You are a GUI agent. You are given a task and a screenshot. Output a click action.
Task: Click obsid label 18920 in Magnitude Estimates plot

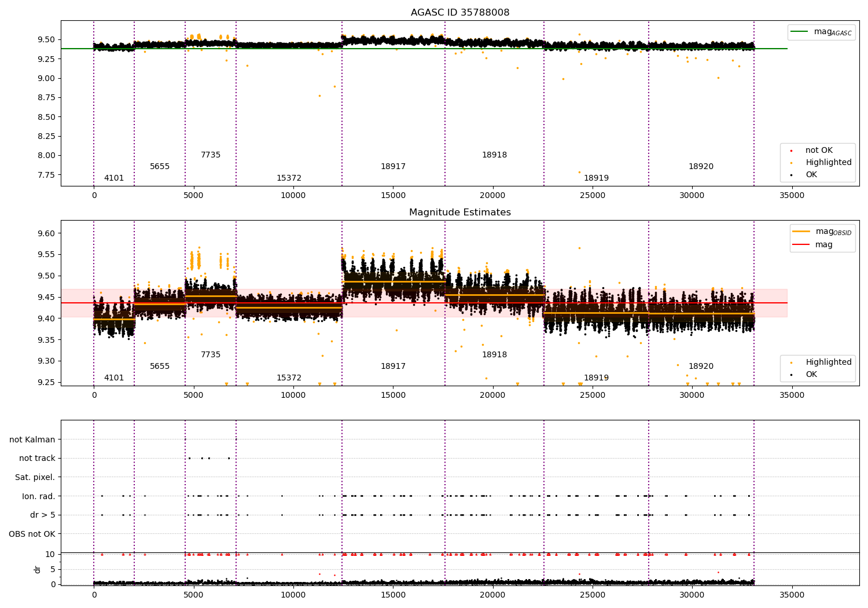click(x=701, y=367)
